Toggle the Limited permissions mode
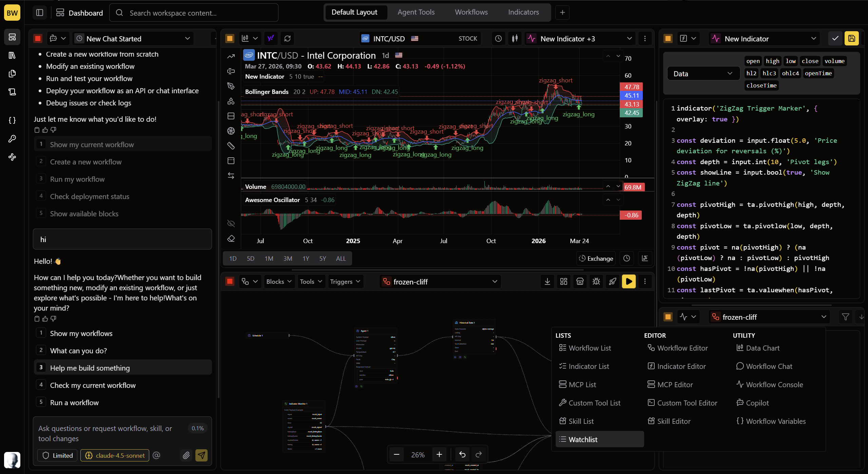This screenshot has height=474, width=868. click(58, 455)
